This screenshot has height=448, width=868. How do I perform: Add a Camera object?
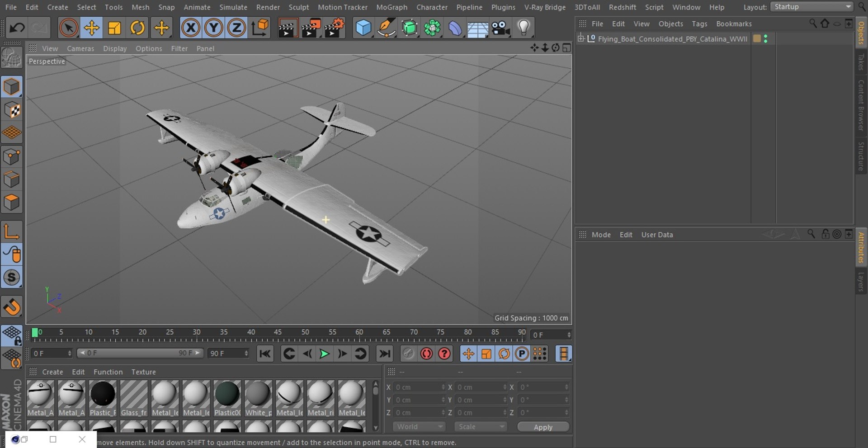pos(500,28)
